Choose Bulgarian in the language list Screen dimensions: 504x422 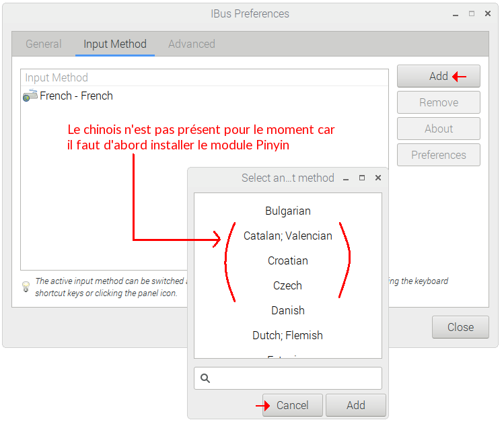click(x=288, y=211)
